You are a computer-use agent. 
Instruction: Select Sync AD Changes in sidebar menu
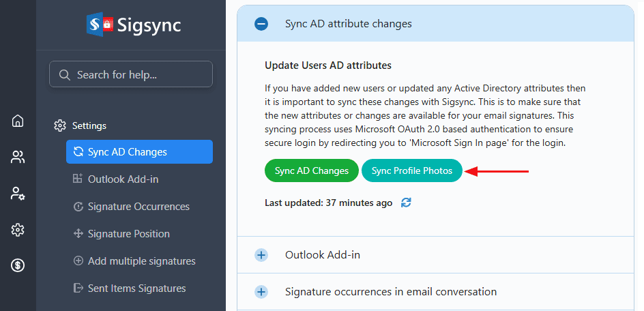pyautogui.click(x=139, y=152)
